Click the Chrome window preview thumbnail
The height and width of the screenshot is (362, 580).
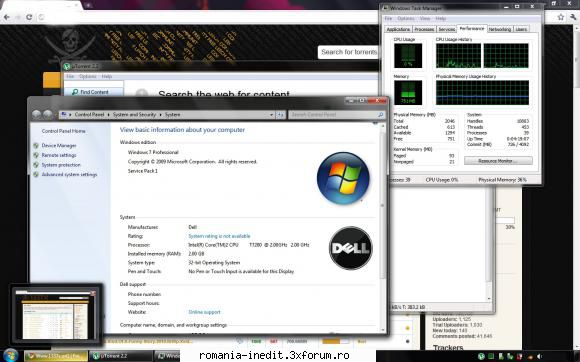pos(55,315)
